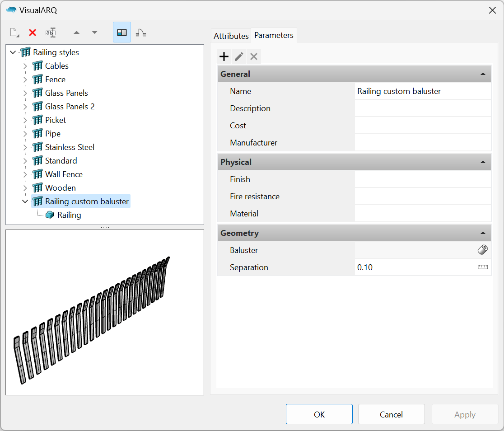504x431 pixels.
Task: Click the Picket railing style icon
Action: click(37, 120)
